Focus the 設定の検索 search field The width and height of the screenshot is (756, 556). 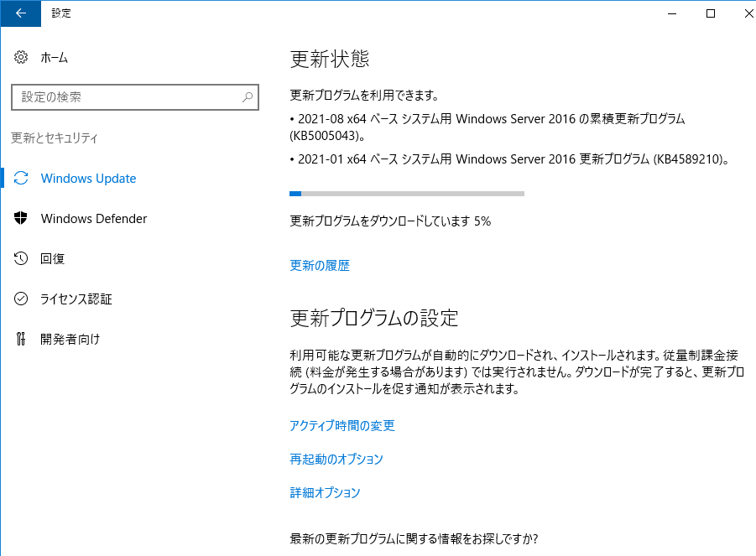coord(135,97)
